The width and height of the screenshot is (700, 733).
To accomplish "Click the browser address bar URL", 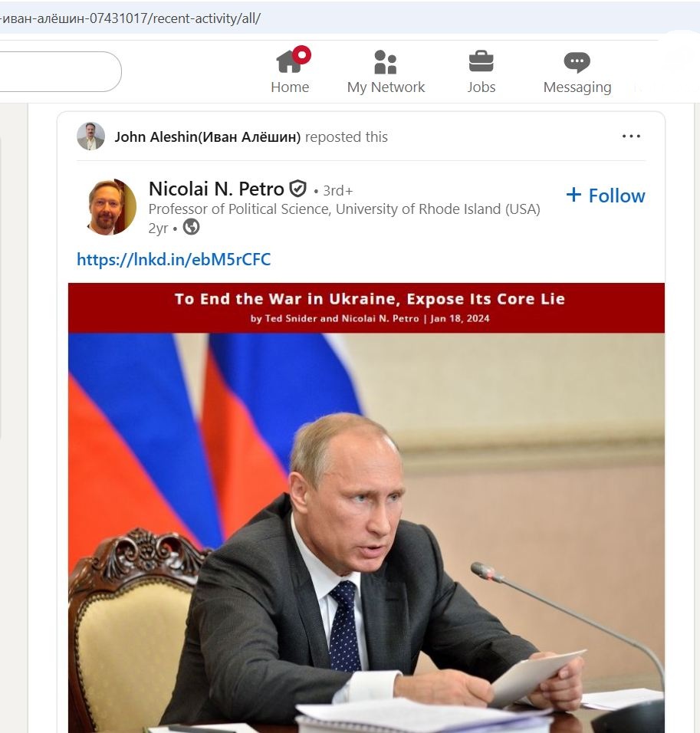I will 130,18.
